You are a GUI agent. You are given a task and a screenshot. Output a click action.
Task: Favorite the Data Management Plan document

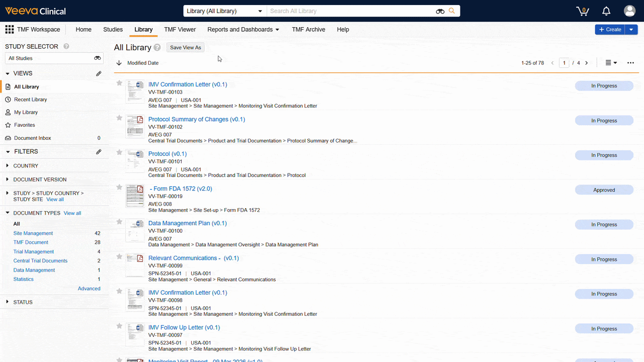point(119,221)
